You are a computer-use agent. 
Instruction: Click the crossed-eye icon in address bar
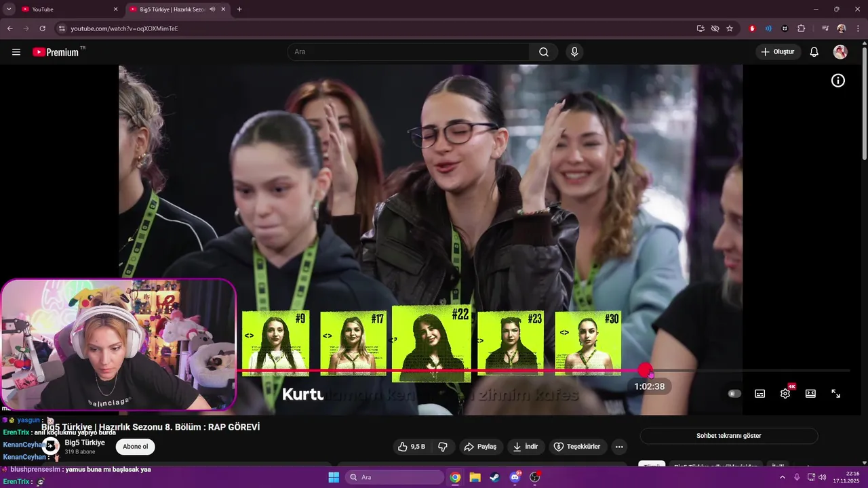click(715, 28)
